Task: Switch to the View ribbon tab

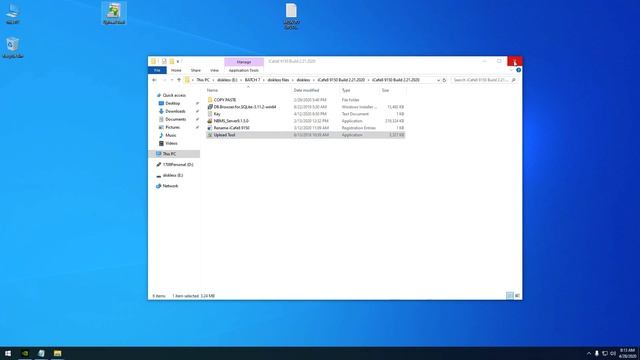Action: click(214, 71)
